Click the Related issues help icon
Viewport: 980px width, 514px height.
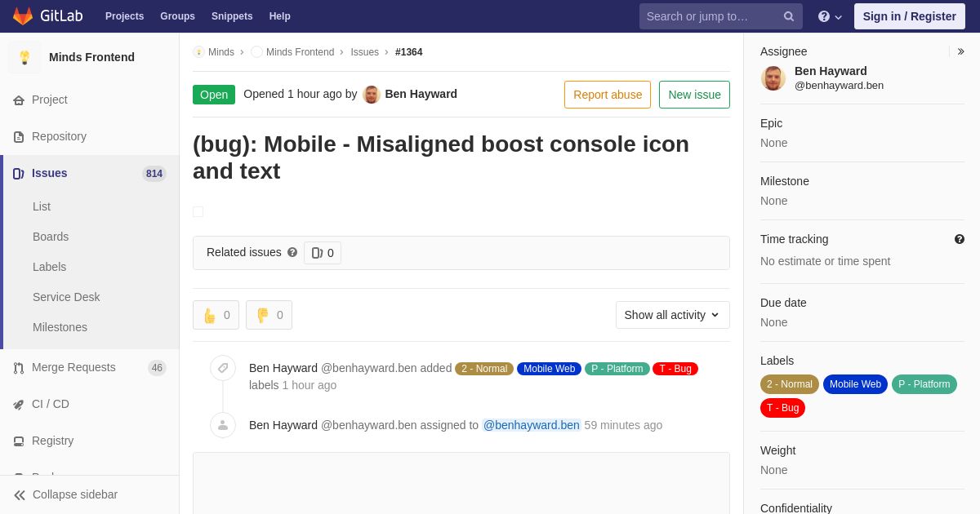pos(292,253)
